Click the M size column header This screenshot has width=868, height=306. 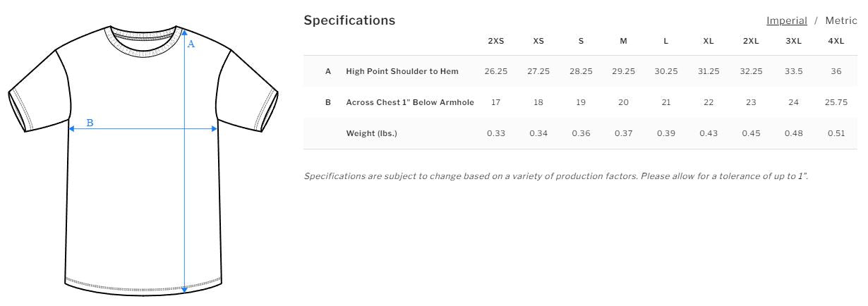[x=623, y=41]
